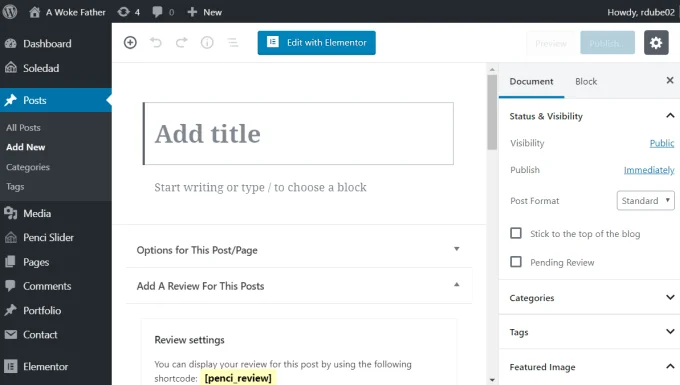Click the Comments bubble icon in sidebar
This screenshot has width=680, height=385.
pos(10,286)
